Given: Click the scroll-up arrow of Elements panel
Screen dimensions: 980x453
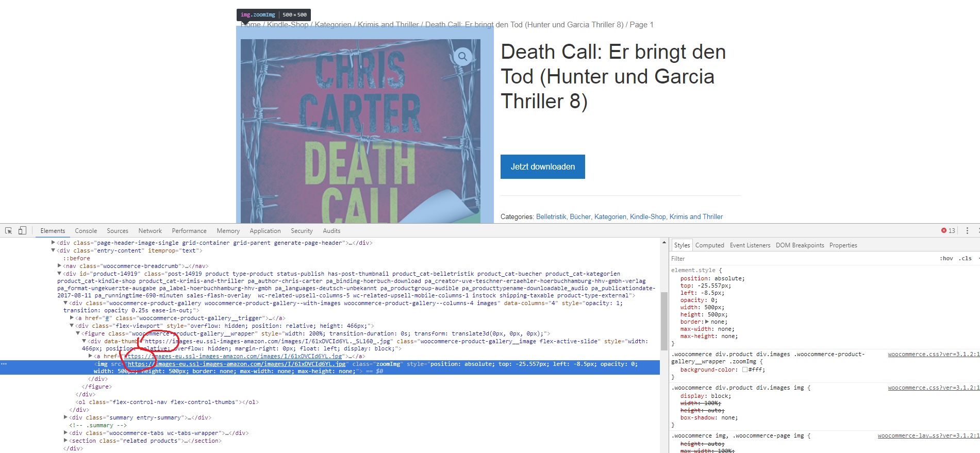Looking at the screenshot, I should coord(664,242).
